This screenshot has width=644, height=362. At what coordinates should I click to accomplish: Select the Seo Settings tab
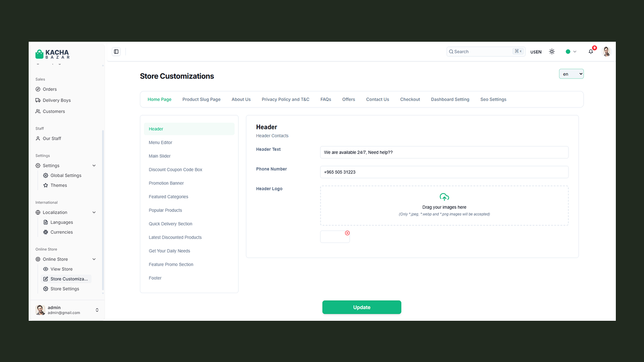[493, 100]
